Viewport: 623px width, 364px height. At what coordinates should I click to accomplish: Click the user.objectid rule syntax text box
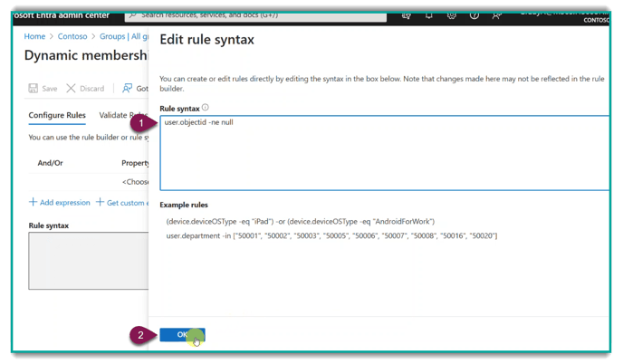(384, 152)
